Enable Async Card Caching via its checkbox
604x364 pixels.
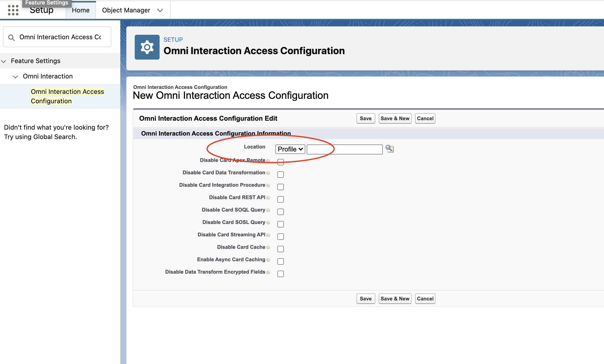click(280, 261)
